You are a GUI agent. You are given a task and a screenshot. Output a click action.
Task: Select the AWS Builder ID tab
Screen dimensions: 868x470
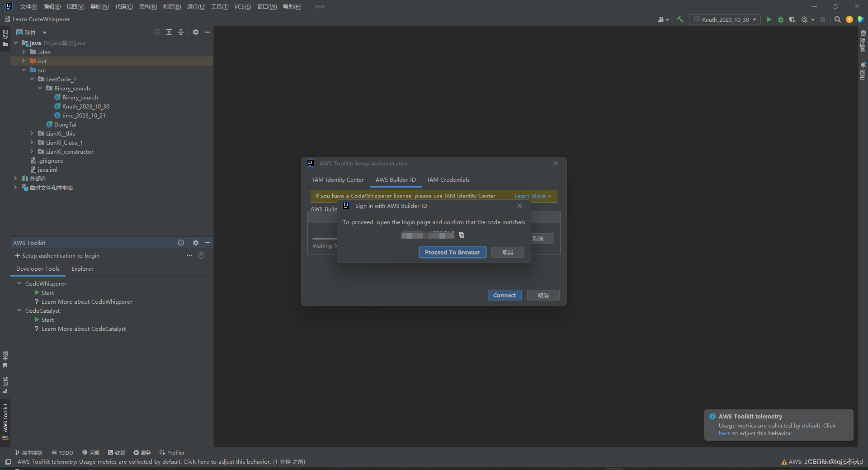(x=396, y=180)
